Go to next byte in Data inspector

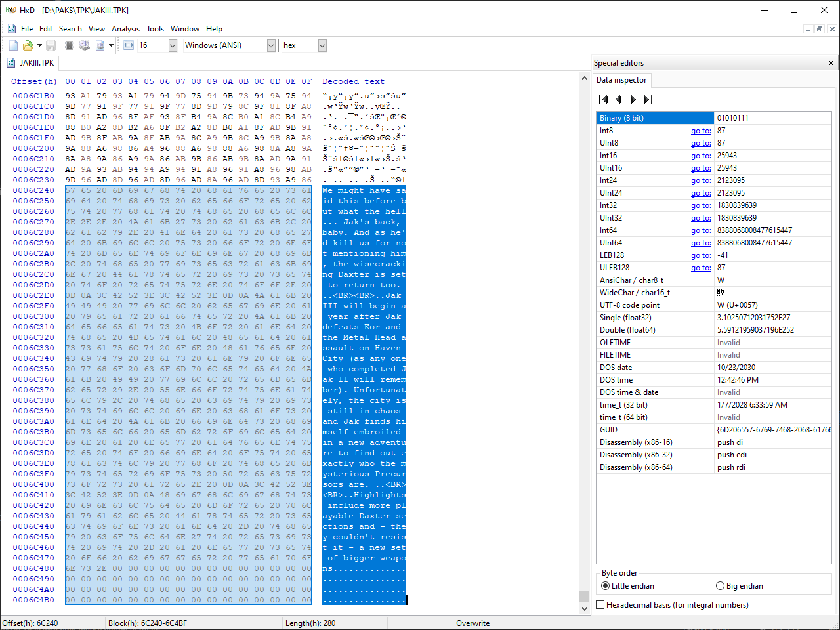coord(633,100)
